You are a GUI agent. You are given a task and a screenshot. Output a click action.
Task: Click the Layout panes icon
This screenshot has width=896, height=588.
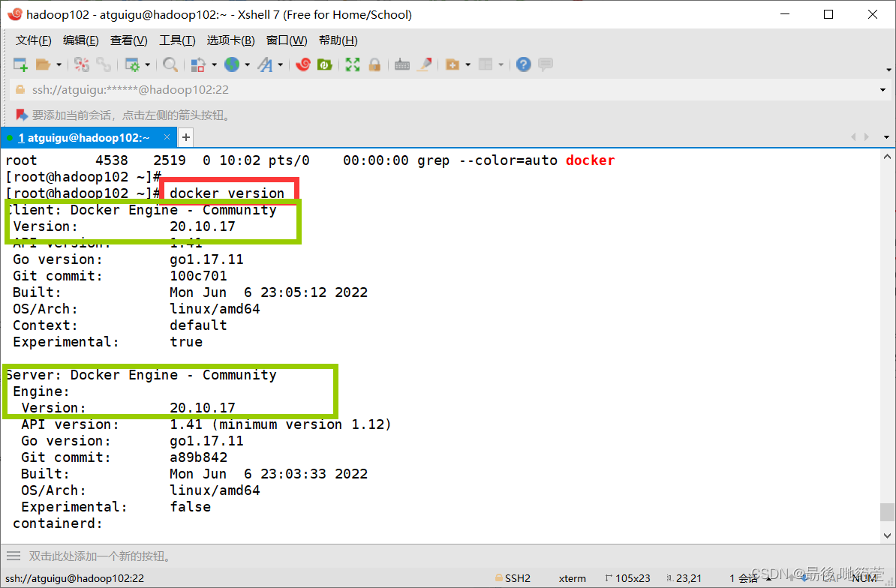[x=486, y=64]
